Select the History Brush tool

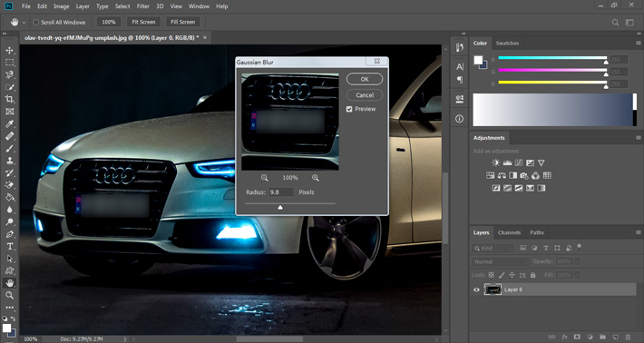coord(9,173)
